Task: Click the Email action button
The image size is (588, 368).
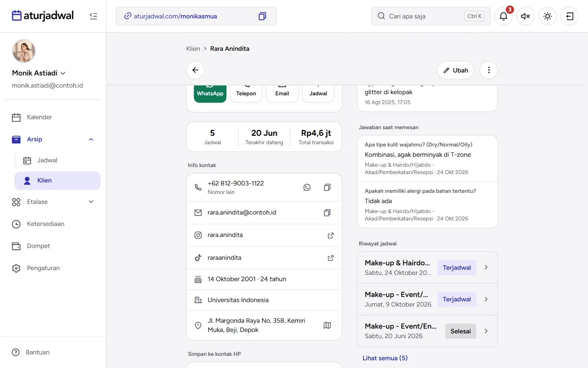Action: [282, 93]
